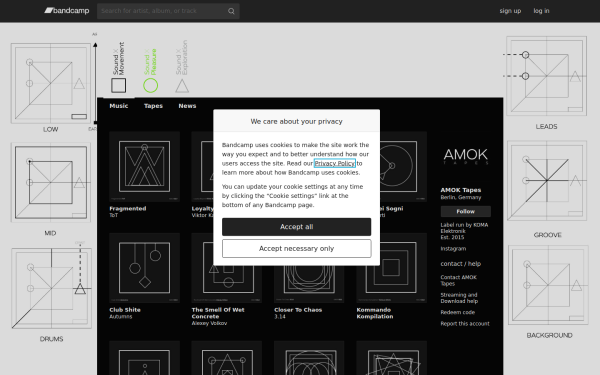Screen dimensions: 600x375
Task: Click the contact / help heading
Action: point(461,264)
